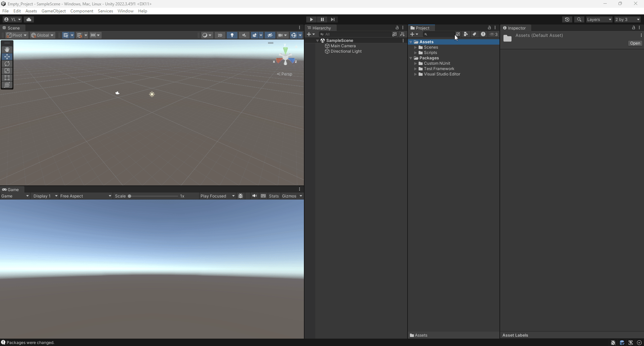Click the Open button in the Inspector
644x346 pixels.
tap(635, 43)
